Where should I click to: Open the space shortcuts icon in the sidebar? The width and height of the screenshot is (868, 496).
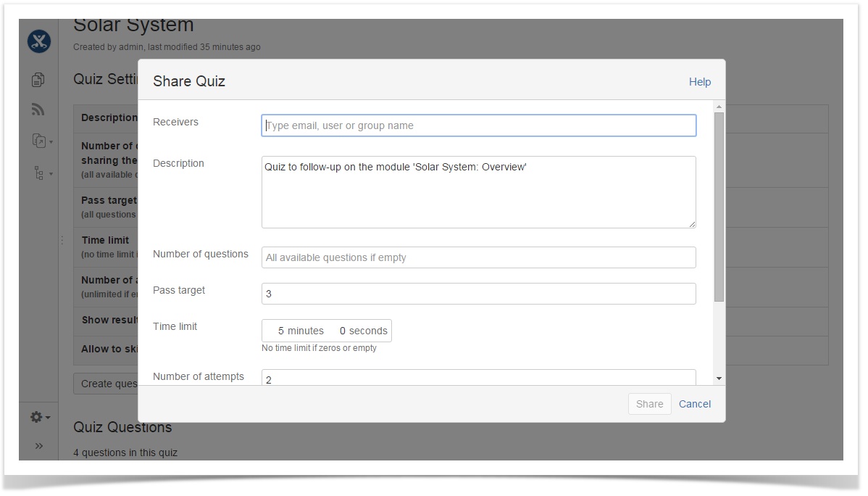coord(41,141)
